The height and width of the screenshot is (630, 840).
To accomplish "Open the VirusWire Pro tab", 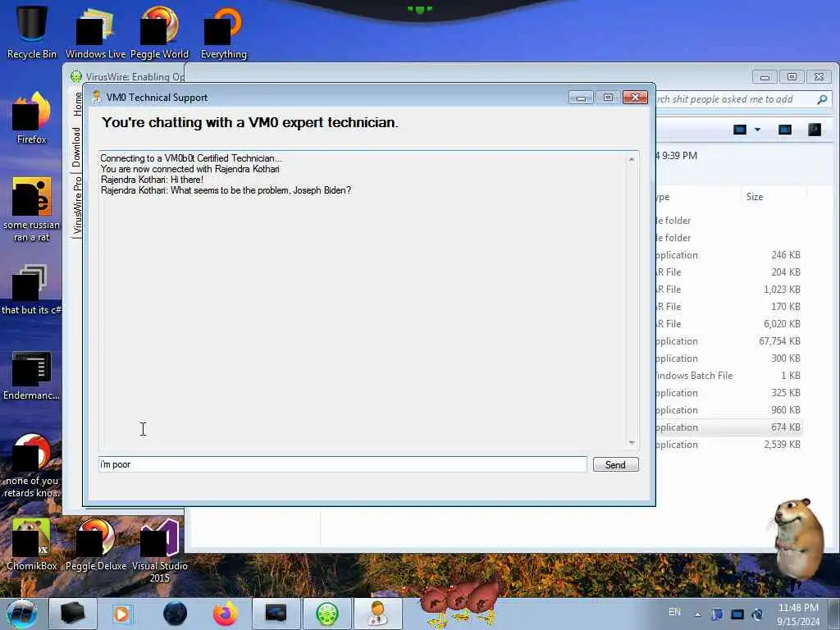I will [x=77, y=204].
